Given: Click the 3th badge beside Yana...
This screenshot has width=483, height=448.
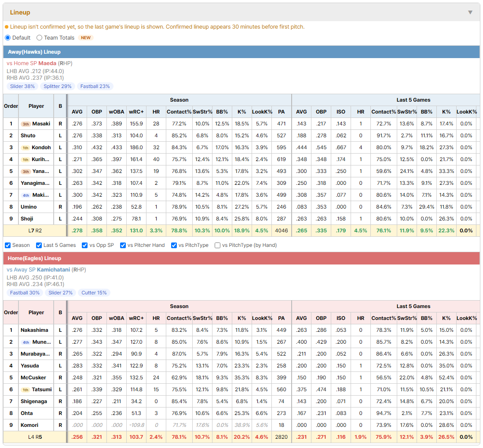Looking at the screenshot, I should 26,172.
